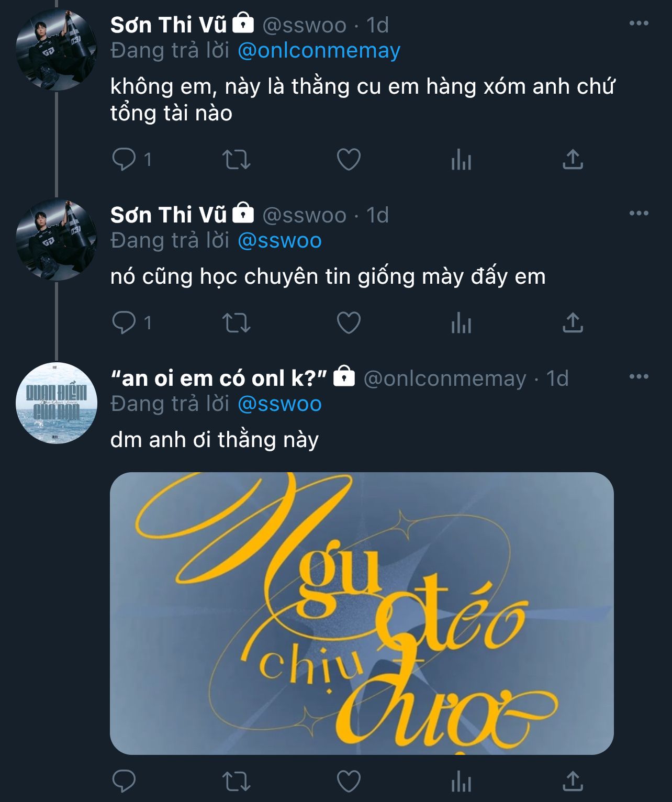Retweet "nó cũng học chuyên tin" tweet
The image size is (672, 802).
pyautogui.click(x=236, y=322)
